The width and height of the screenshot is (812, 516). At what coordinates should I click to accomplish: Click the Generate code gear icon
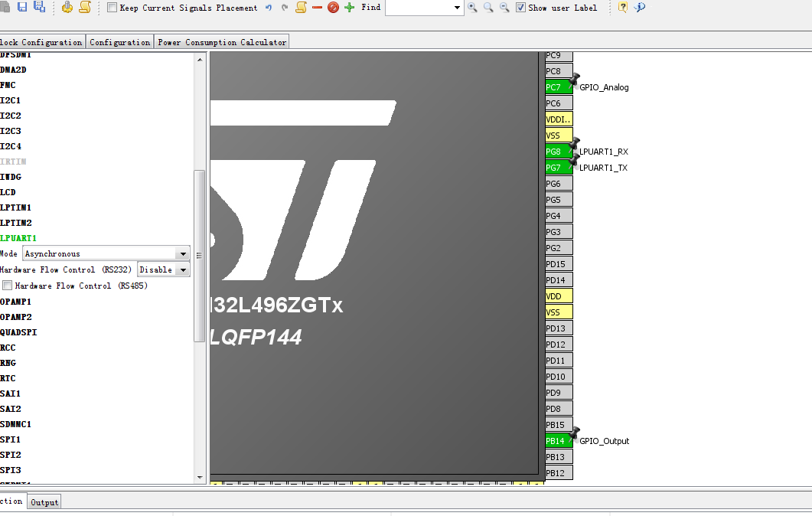coord(67,7)
